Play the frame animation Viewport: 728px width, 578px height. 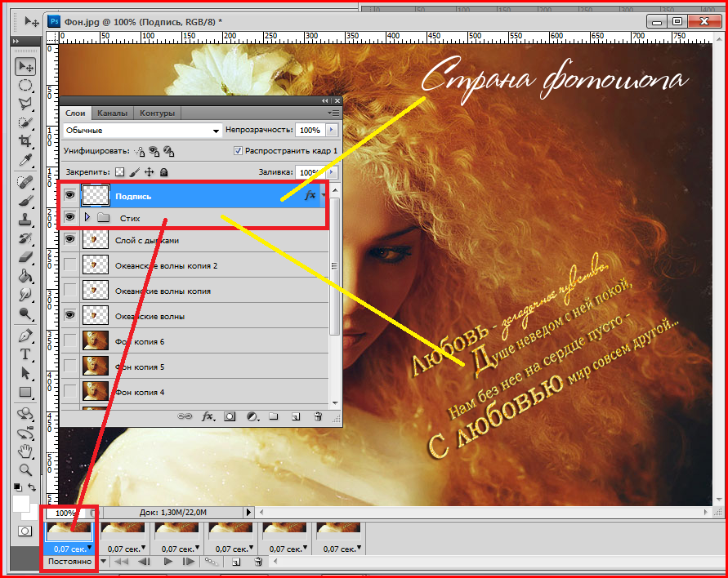168,562
